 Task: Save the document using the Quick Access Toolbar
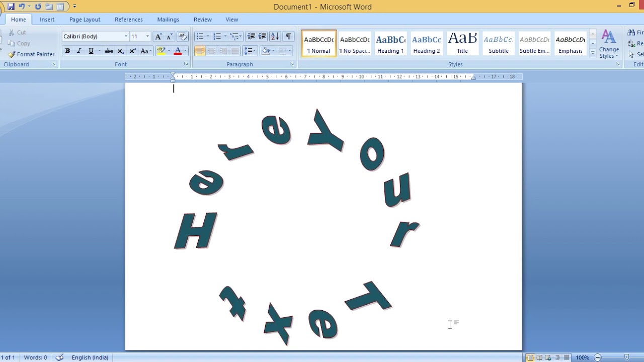11,7
